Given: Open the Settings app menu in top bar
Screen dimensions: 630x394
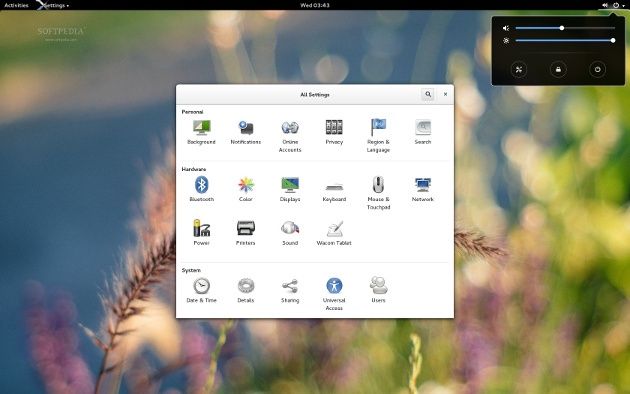Looking at the screenshot, I should (x=54, y=5).
